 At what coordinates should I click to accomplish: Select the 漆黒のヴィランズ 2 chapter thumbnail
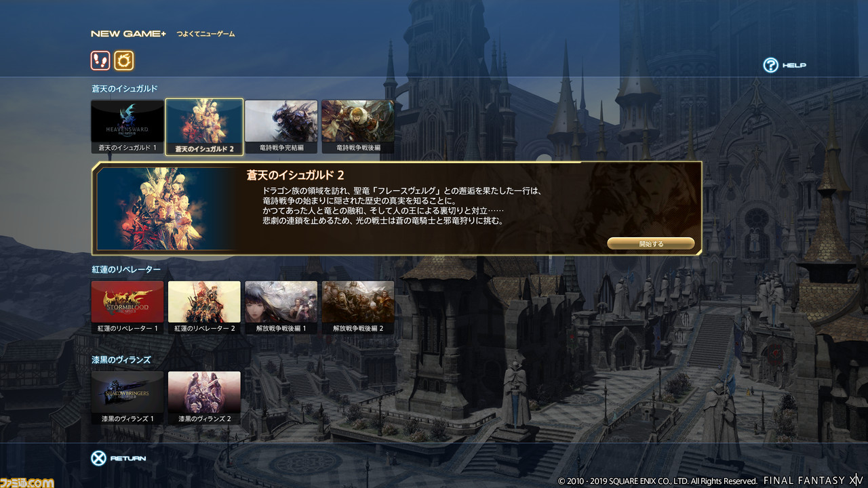pyautogui.click(x=204, y=398)
